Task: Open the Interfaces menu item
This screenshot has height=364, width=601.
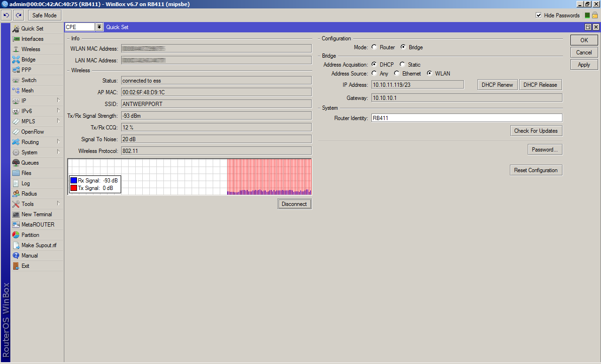Action: (x=32, y=39)
